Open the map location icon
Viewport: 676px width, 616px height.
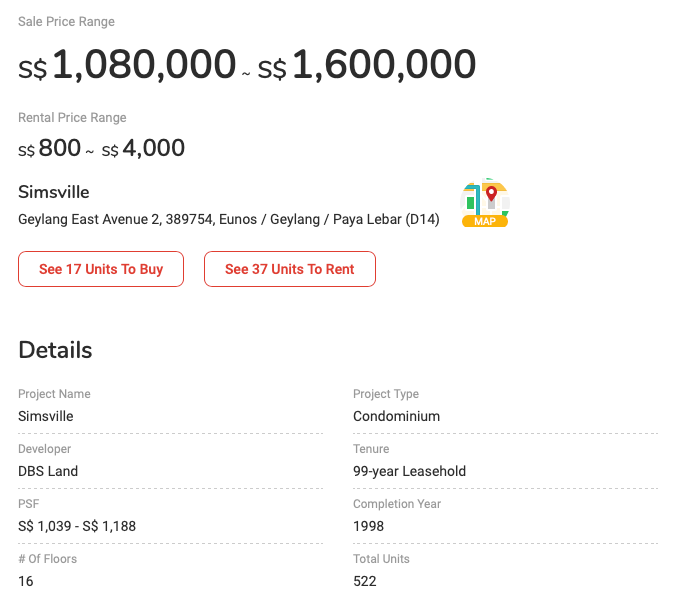485,203
